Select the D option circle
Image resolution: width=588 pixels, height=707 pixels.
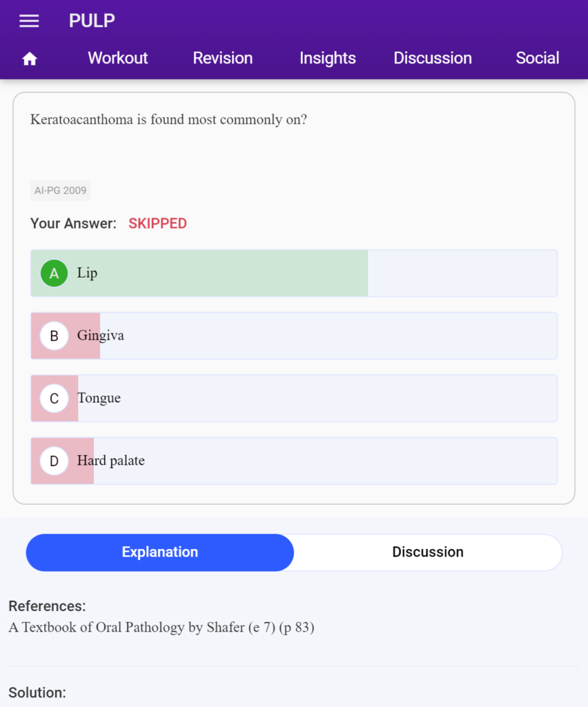[x=54, y=461]
